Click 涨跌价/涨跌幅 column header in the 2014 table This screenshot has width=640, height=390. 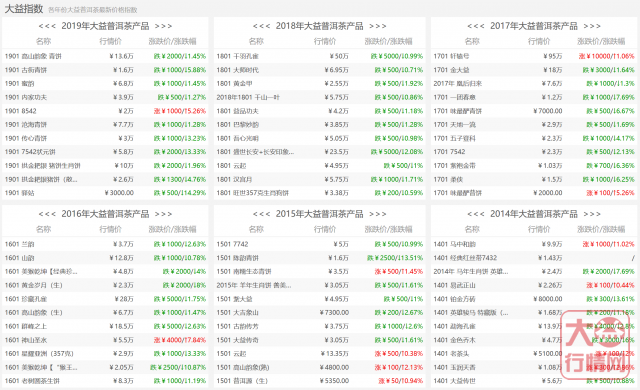click(601, 229)
